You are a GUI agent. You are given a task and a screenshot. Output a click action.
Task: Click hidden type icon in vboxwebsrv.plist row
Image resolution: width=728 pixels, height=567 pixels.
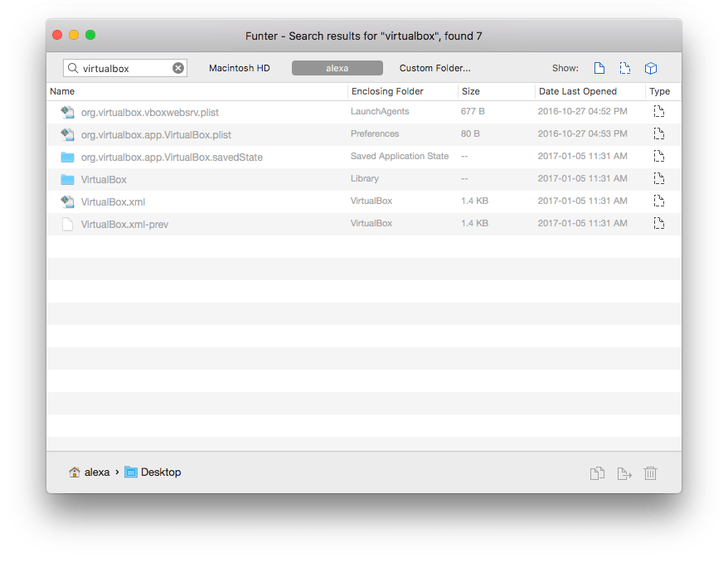(x=659, y=111)
